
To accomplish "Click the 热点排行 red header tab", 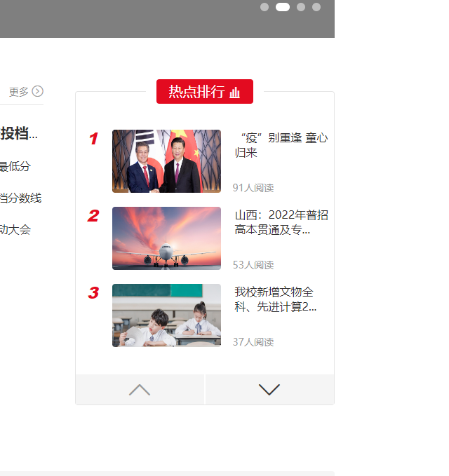I will (205, 91).
